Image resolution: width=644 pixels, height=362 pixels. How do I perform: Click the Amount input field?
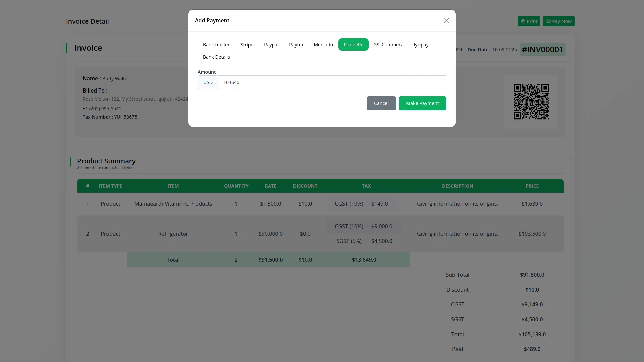tap(331, 82)
